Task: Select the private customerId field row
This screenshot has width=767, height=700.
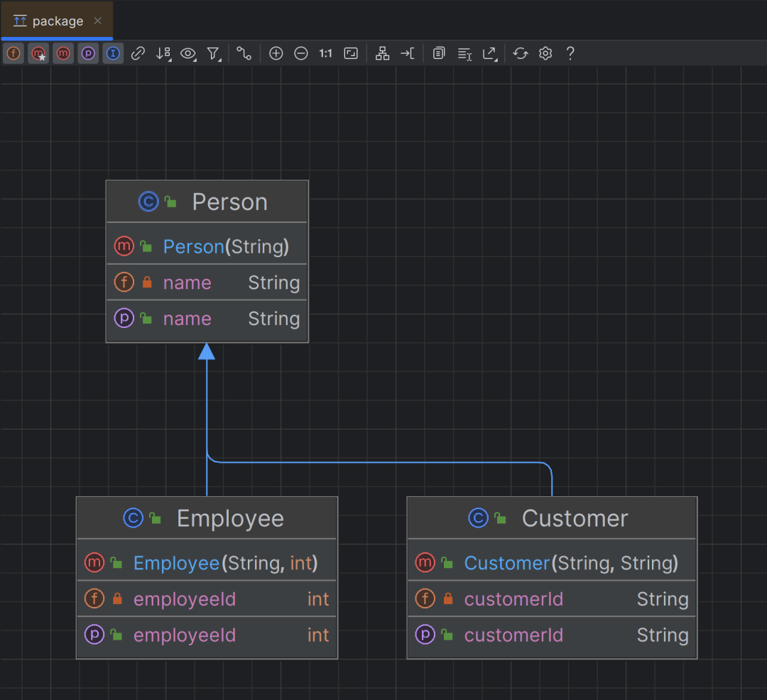Action: tap(553, 598)
